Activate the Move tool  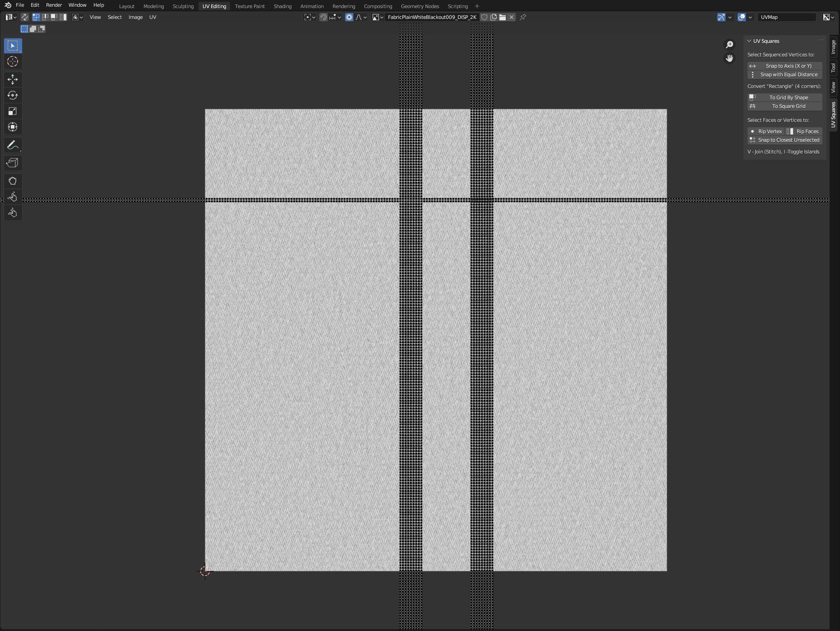pos(13,79)
